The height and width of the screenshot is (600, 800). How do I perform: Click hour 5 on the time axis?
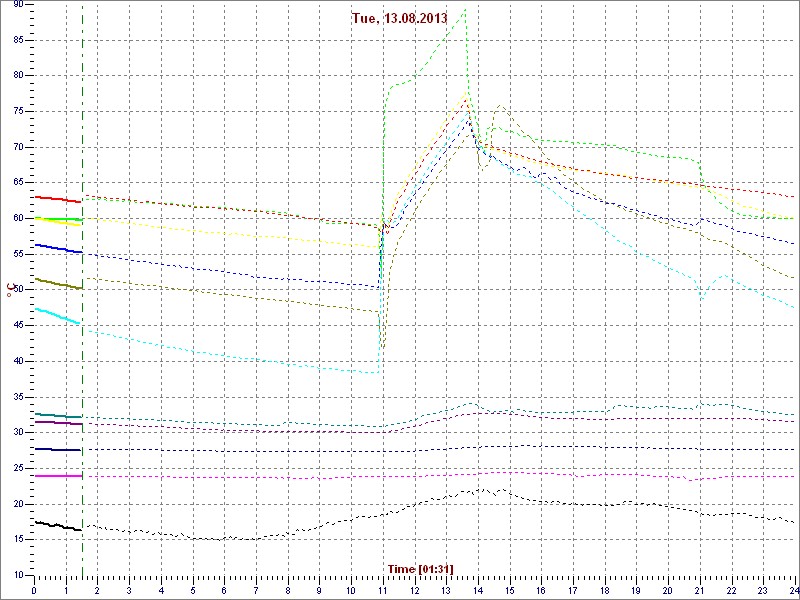click(x=193, y=590)
